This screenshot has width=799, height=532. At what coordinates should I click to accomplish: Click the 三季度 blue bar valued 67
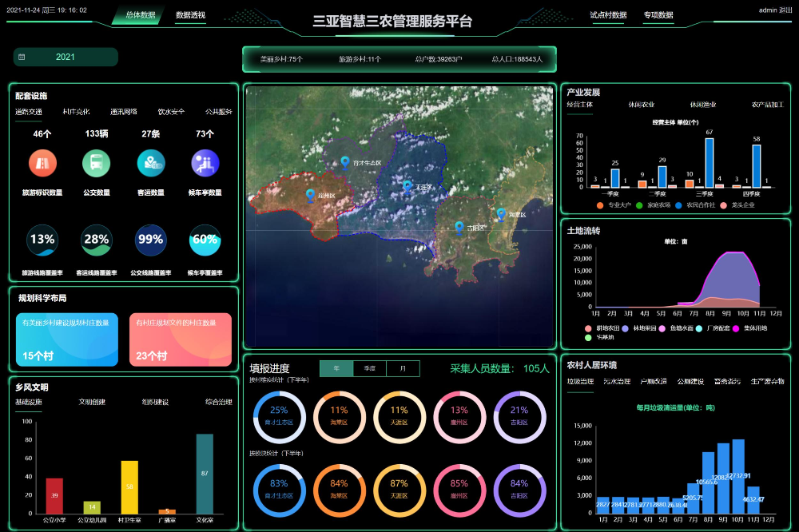click(x=710, y=163)
